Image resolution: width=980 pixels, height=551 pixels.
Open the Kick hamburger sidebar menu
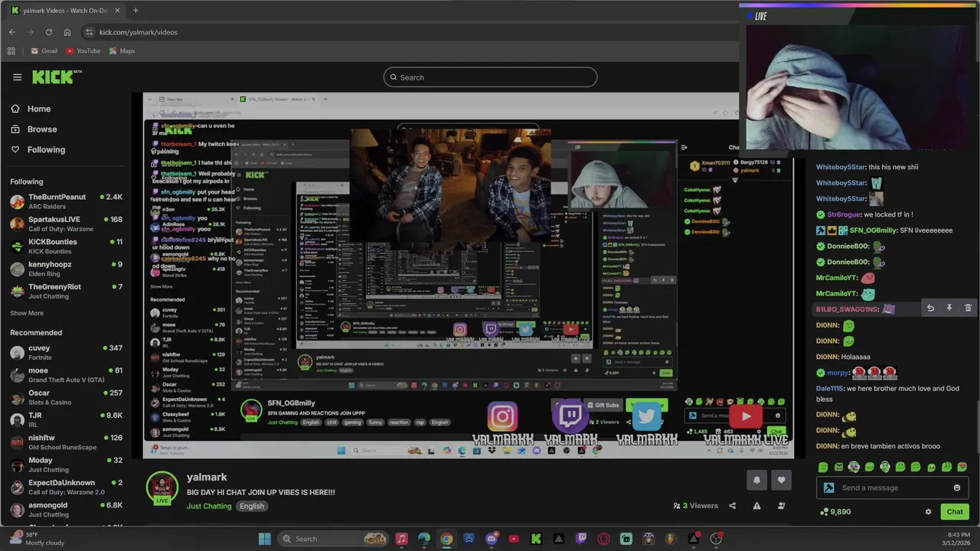17,77
